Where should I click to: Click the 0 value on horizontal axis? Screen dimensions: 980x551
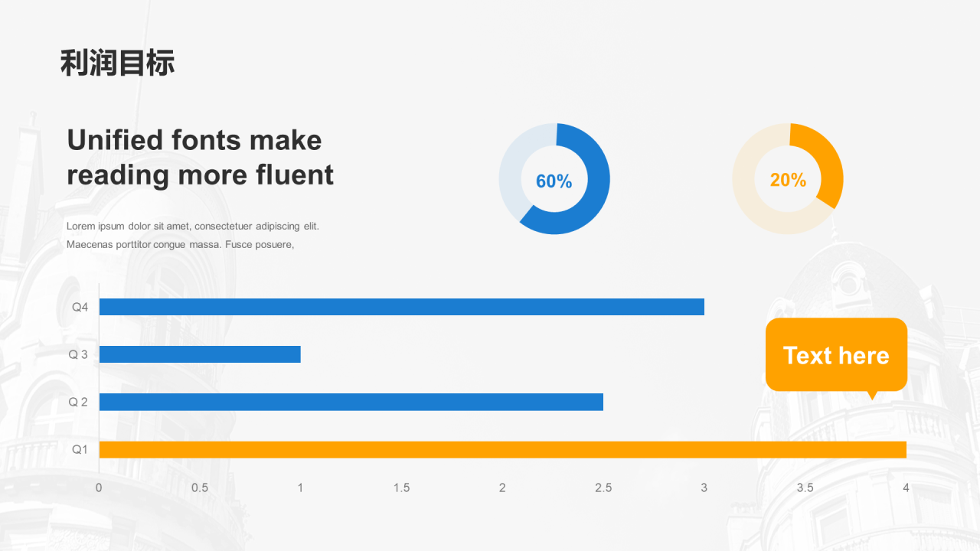99,487
